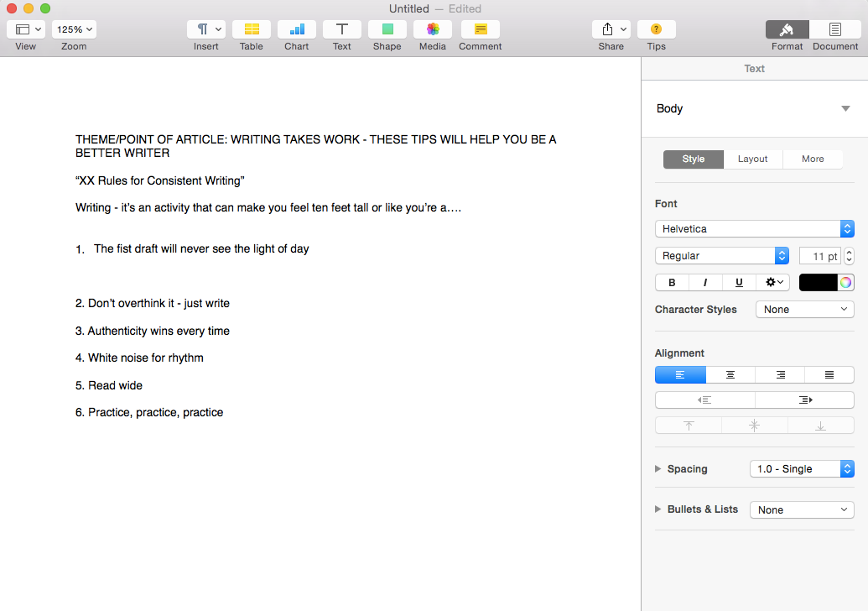Align text to top vertically

pos(689,426)
